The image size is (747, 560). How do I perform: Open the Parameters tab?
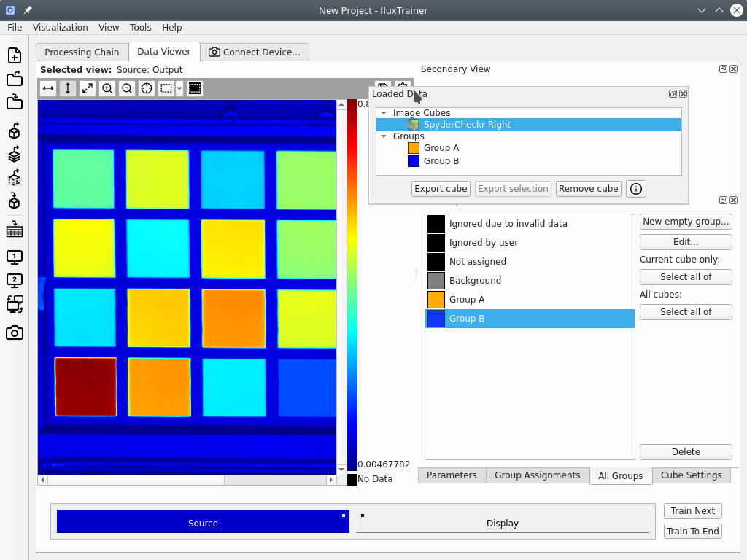(452, 475)
